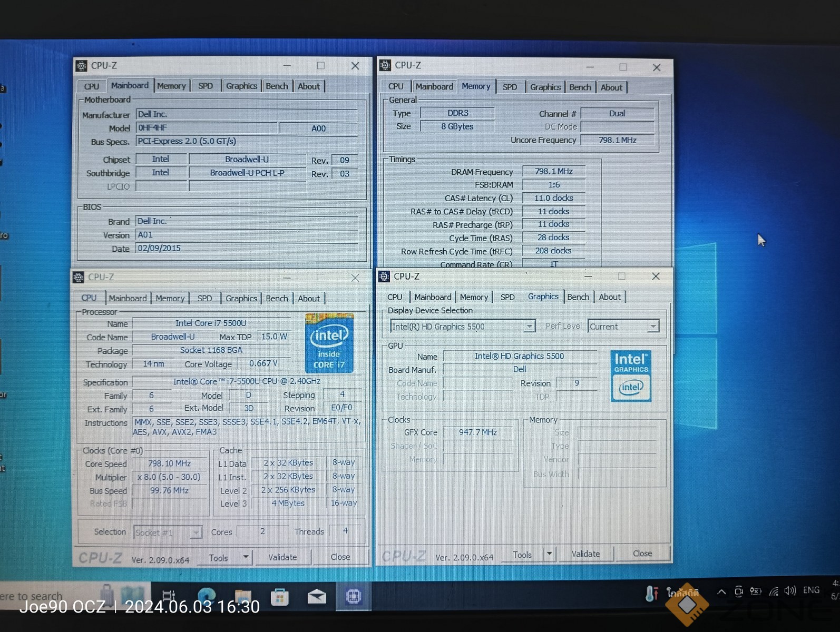
Task: Click the Core Speed value 798.10 MHz
Action: [x=170, y=463]
